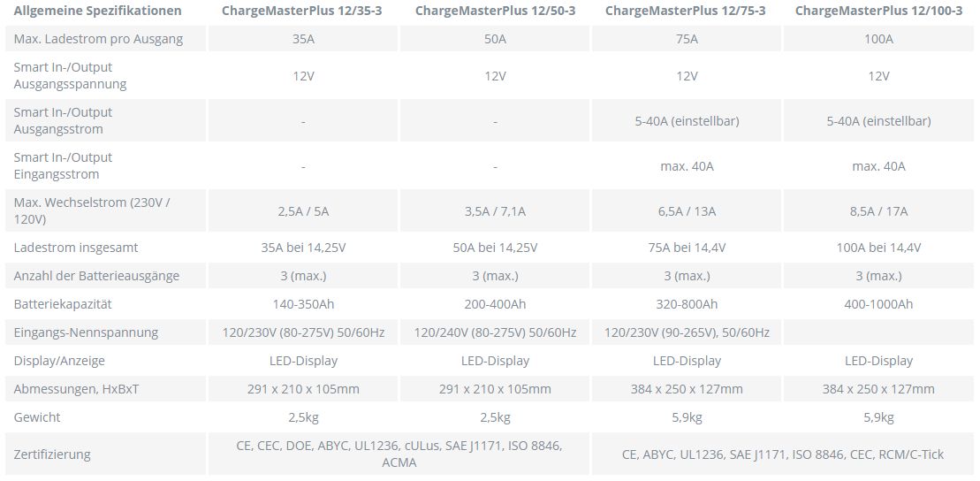This screenshot has width=980, height=481.
Task: Click the Smart In-/Output Ausgangsspannung label
Action: 70,76
